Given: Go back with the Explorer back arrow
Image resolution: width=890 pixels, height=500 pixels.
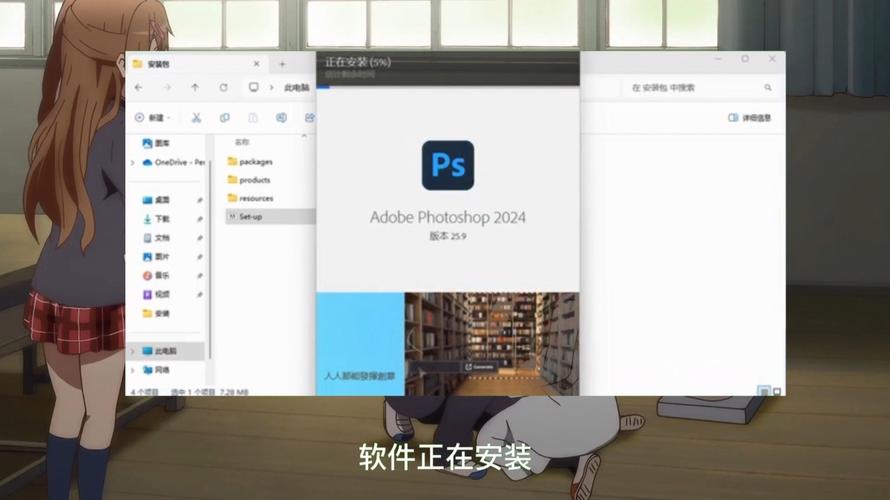Looking at the screenshot, I should 138,87.
